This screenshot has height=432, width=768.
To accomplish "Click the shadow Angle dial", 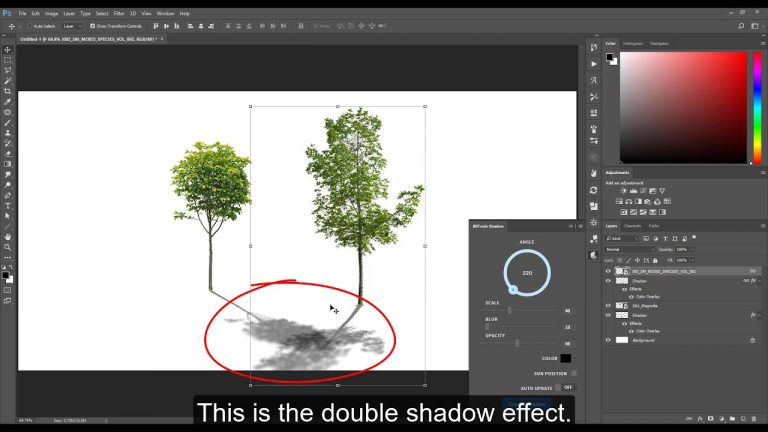I will (x=526, y=272).
